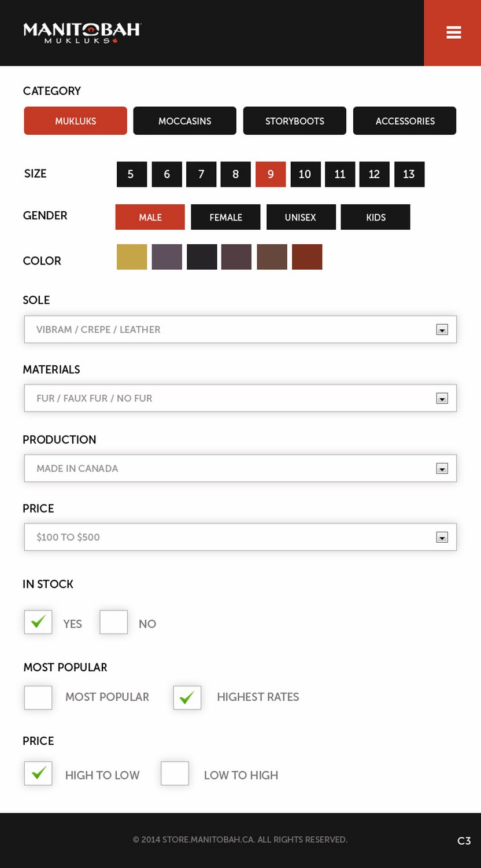Select the Storyboots category
Screen dimensions: 481x868
294,121
